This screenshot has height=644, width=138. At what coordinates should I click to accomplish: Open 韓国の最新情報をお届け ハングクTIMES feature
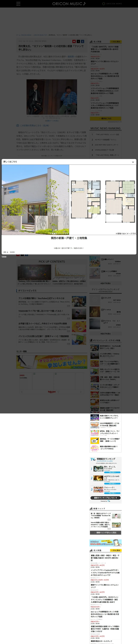pyautogui.click(x=105, y=448)
